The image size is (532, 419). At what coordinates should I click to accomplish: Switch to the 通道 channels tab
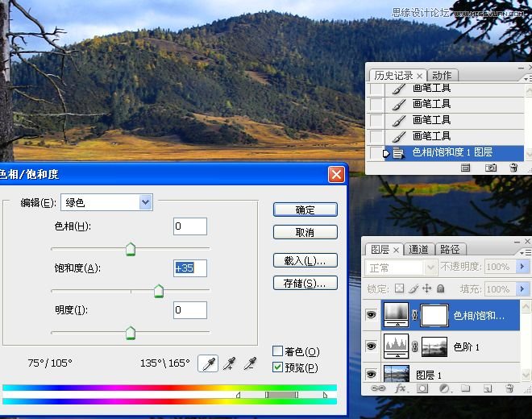[418, 249]
